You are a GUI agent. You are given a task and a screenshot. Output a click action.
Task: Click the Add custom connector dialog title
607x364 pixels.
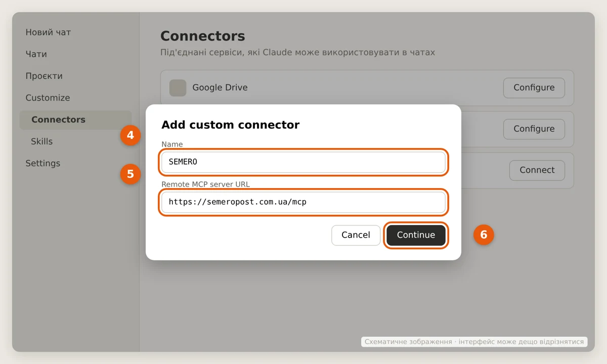click(230, 125)
